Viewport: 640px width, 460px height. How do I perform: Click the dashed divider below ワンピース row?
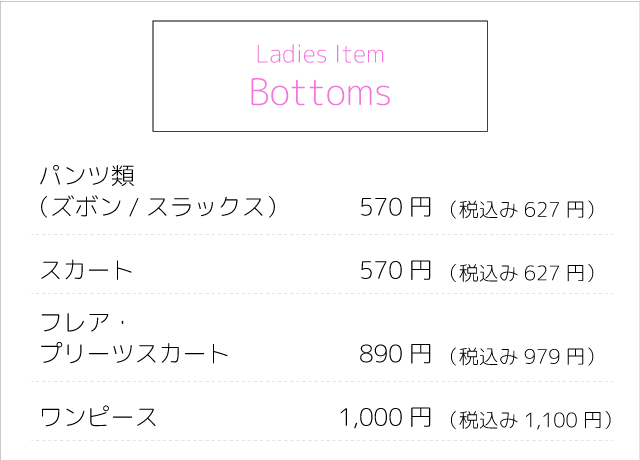point(322,440)
